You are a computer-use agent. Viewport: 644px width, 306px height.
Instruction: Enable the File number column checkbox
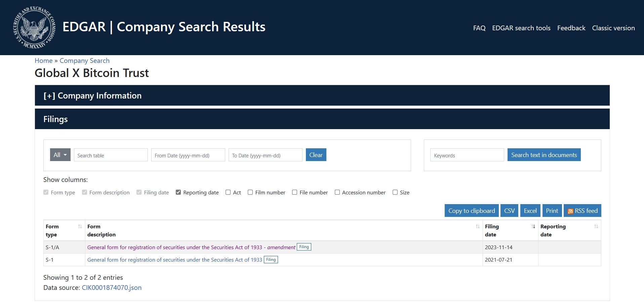(295, 192)
